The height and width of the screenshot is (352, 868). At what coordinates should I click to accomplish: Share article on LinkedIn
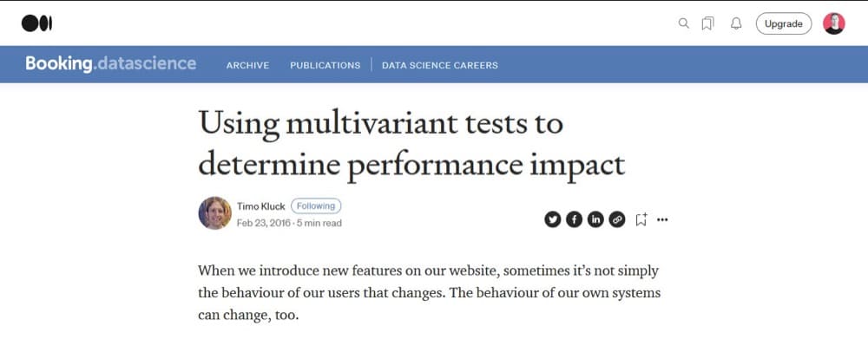point(595,219)
